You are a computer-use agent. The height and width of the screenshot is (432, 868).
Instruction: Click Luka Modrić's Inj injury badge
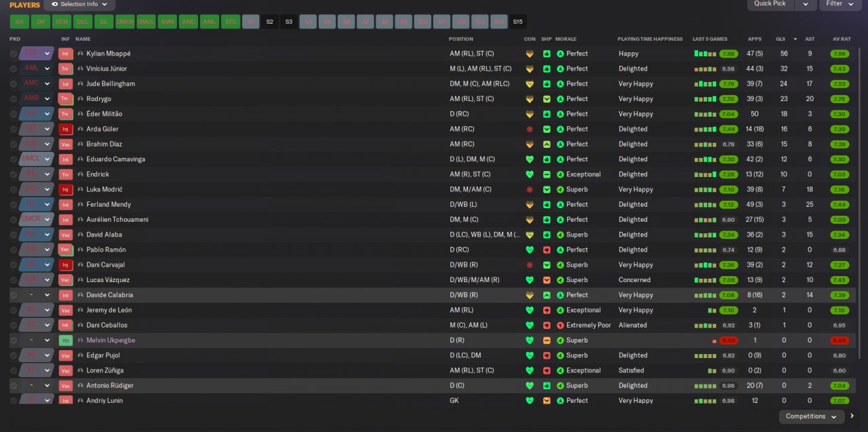pyautogui.click(x=65, y=189)
